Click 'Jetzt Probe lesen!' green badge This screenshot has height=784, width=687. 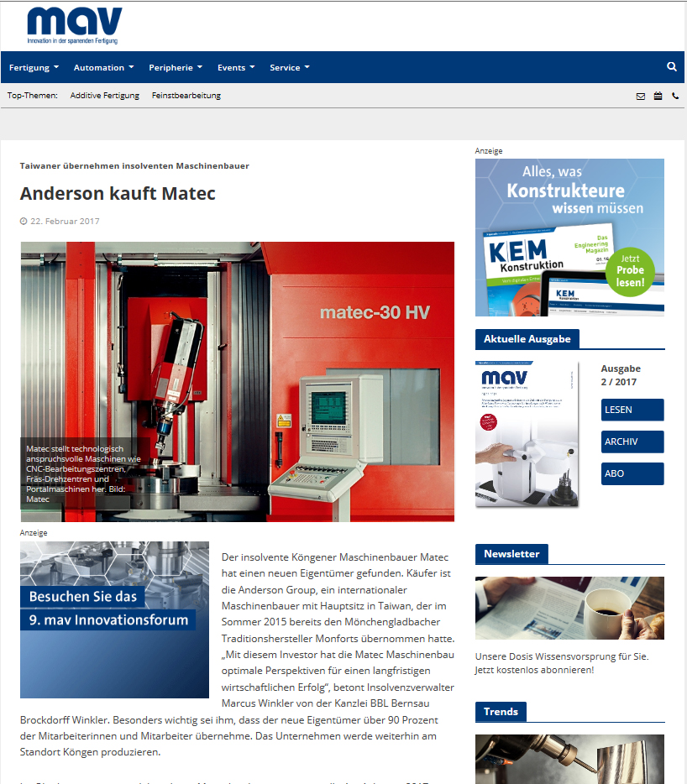tap(630, 271)
